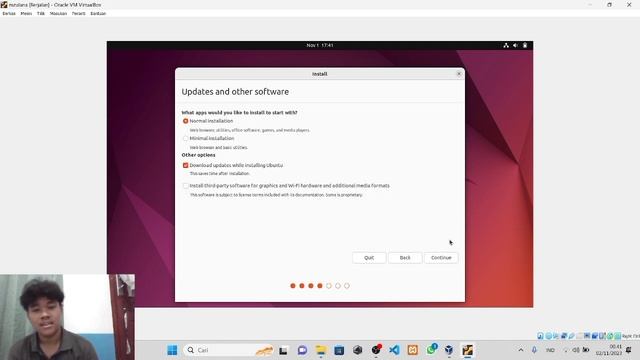Open Visual Studio Code from taskbar
The width and height of the screenshot is (640, 360).
394,350
